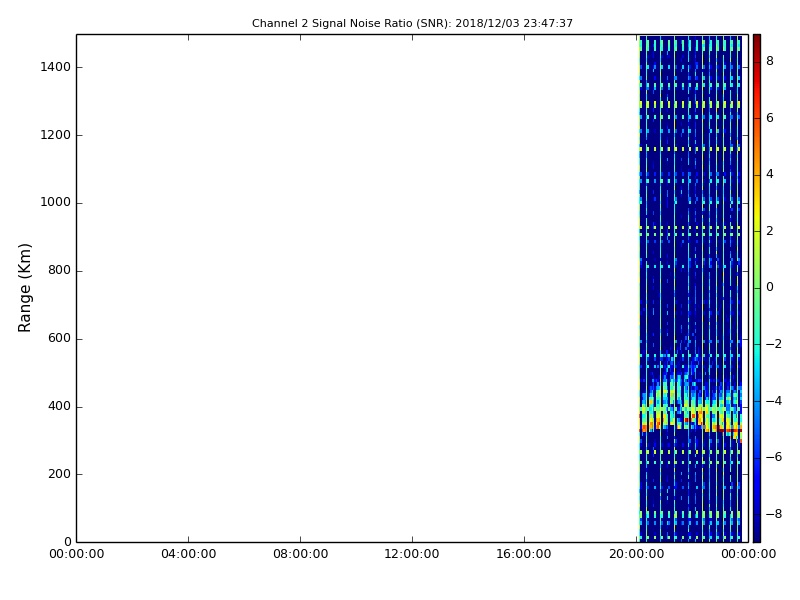800x600 pixels.
Task: Click the colorbar tick label −4
Action: click(774, 401)
